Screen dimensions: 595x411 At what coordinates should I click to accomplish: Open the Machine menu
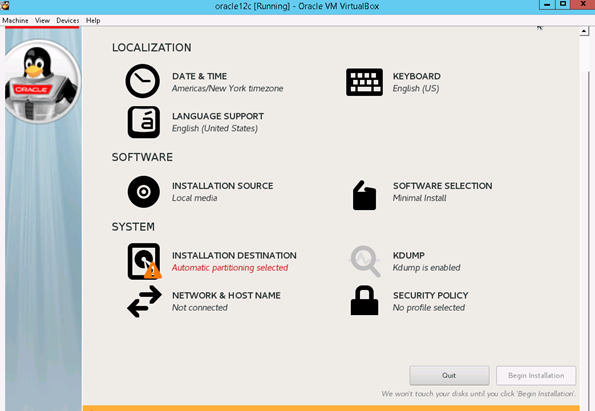click(x=15, y=20)
